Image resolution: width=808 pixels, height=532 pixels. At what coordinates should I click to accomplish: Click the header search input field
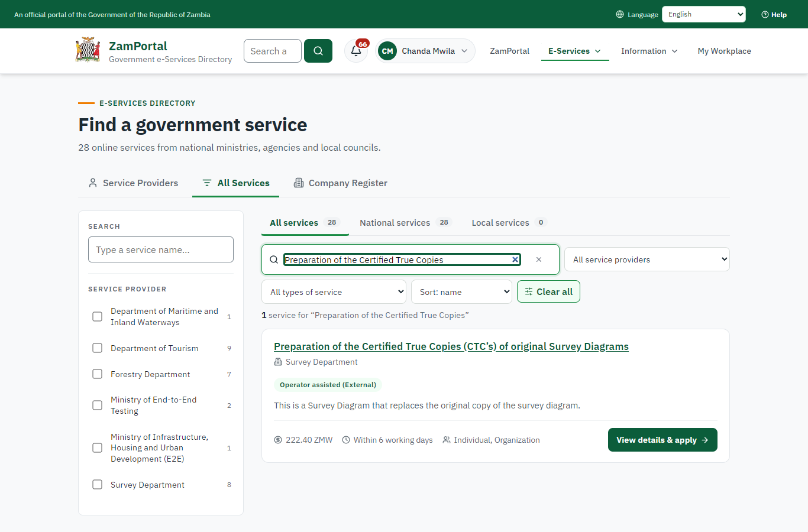pos(273,51)
